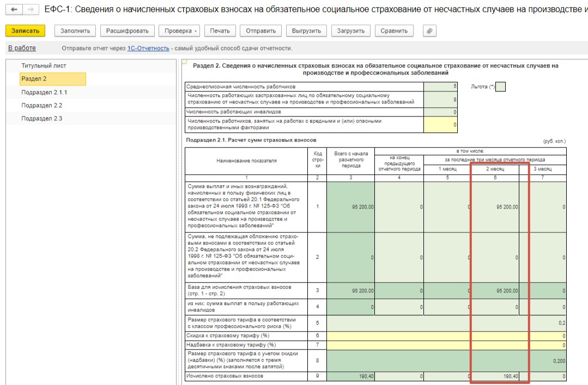The width and height of the screenshot is (588, 385).
Task: Click the Расшифровать button
Action: (127, 30)
